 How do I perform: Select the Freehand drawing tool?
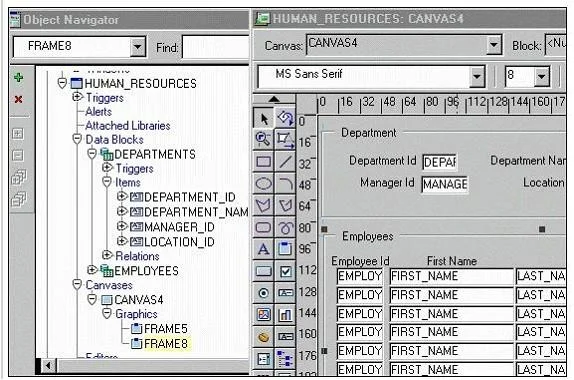tap(285, 227)
